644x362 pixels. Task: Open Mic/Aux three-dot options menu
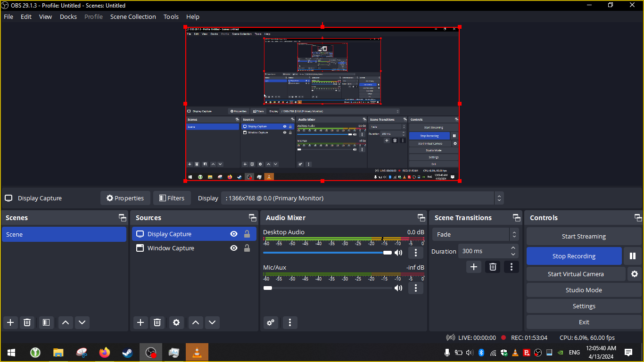(x=415, y=288)
